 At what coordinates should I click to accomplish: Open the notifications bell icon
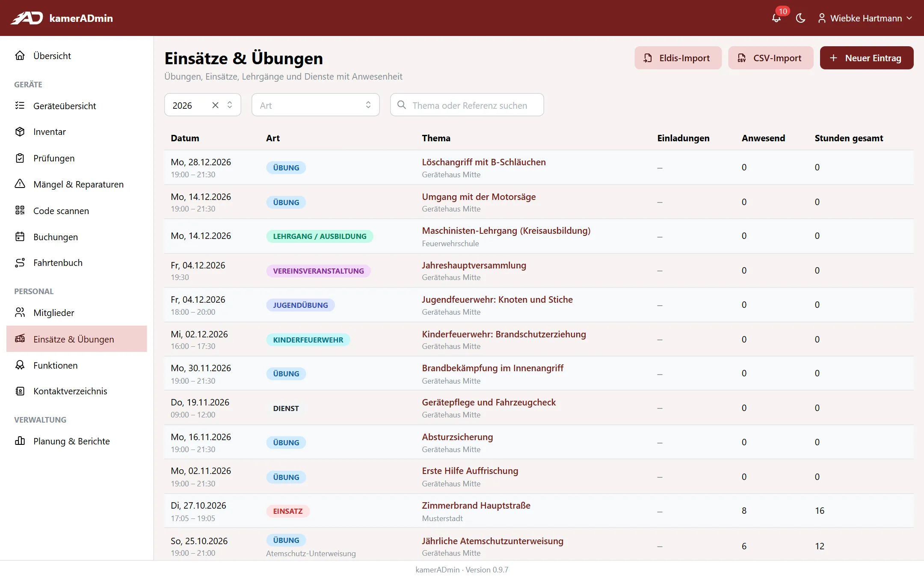tap(776, 18)
